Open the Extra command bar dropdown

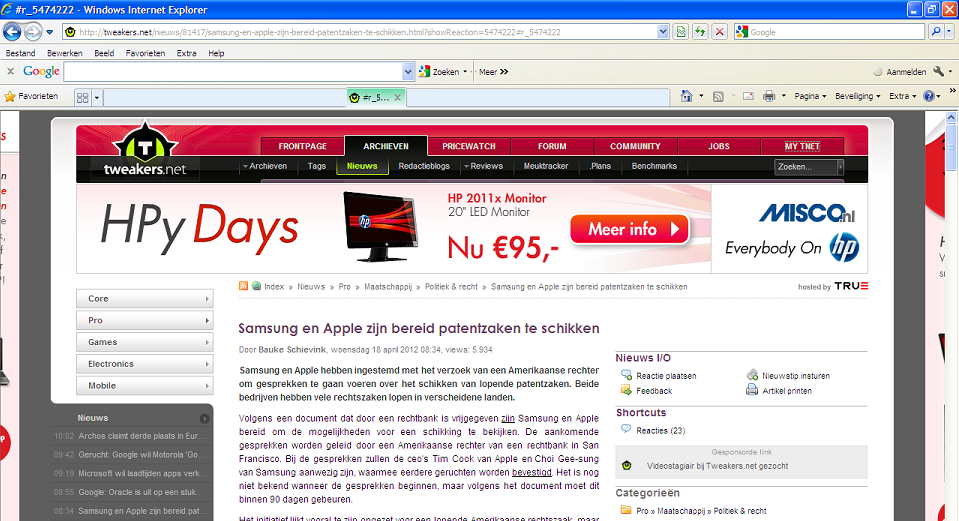click(x=903, y=96)
